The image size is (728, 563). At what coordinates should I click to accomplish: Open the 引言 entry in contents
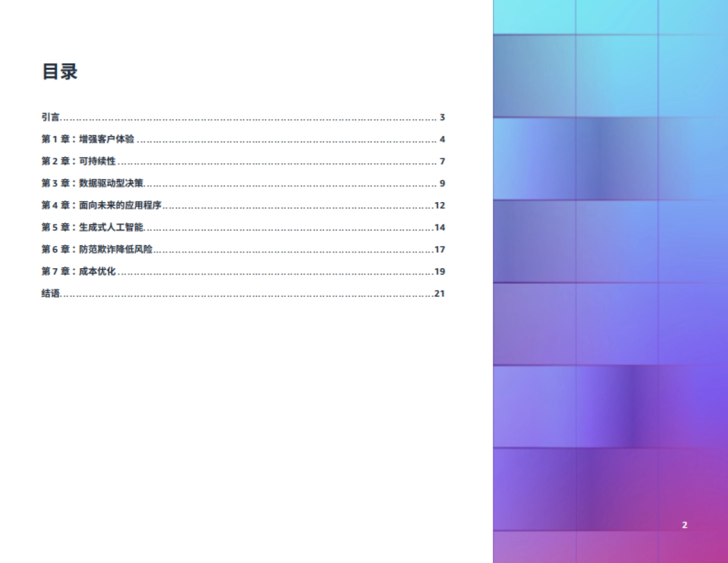(x=50, y=118)
